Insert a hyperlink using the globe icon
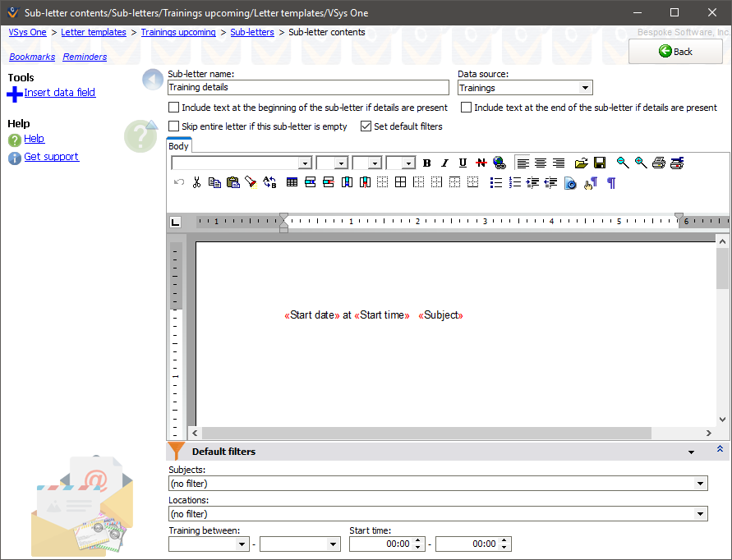732x560 pixels. point(500,163)
